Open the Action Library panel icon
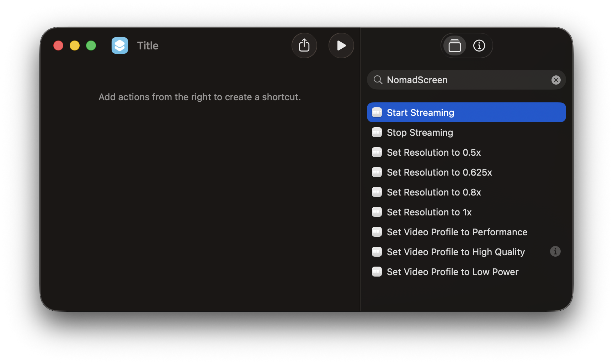The width and height of the screenshot is (613, 364). click(x=454, y=45)
